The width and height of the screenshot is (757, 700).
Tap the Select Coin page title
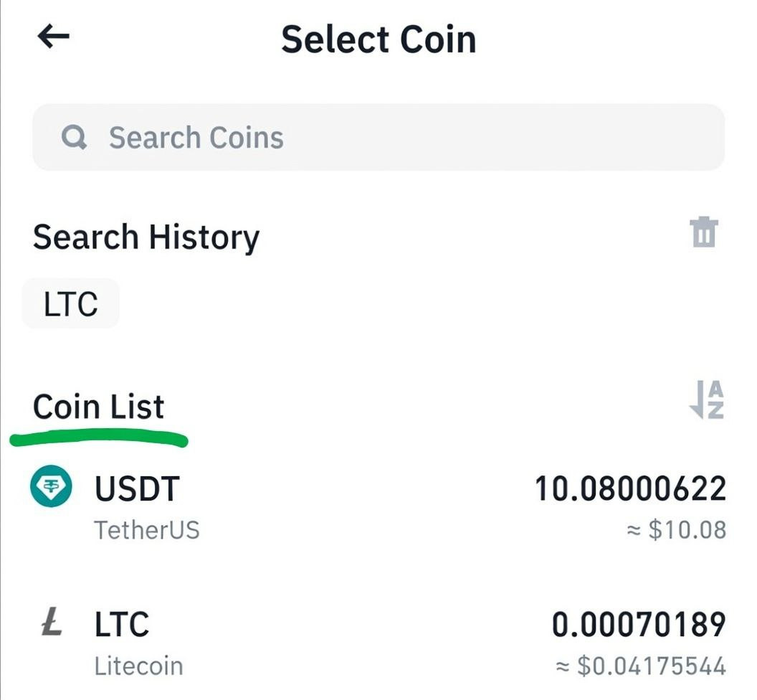click(378, 39)
